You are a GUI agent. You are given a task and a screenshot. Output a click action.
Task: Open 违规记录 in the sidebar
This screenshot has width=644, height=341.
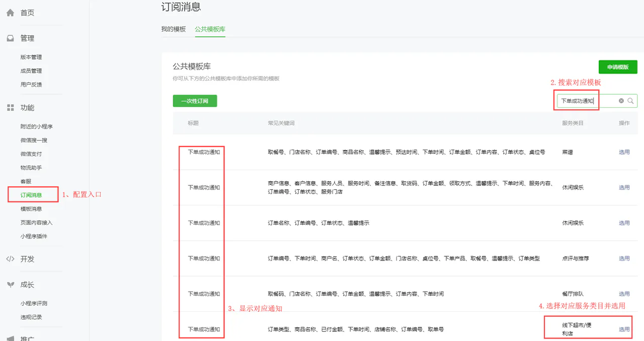[31, 317]
